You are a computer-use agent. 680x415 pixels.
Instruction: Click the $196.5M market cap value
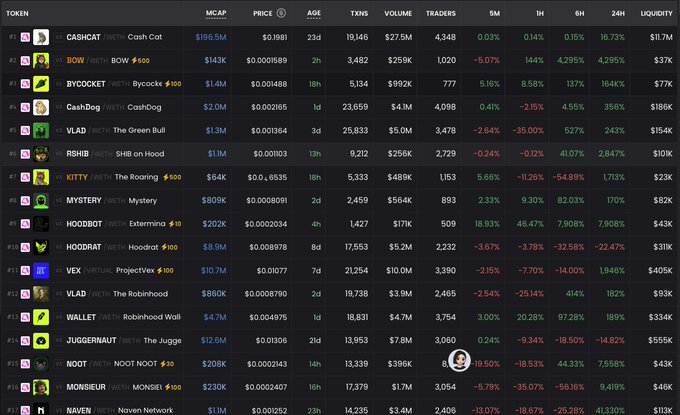pyautogui.click(x=211, y=37)
